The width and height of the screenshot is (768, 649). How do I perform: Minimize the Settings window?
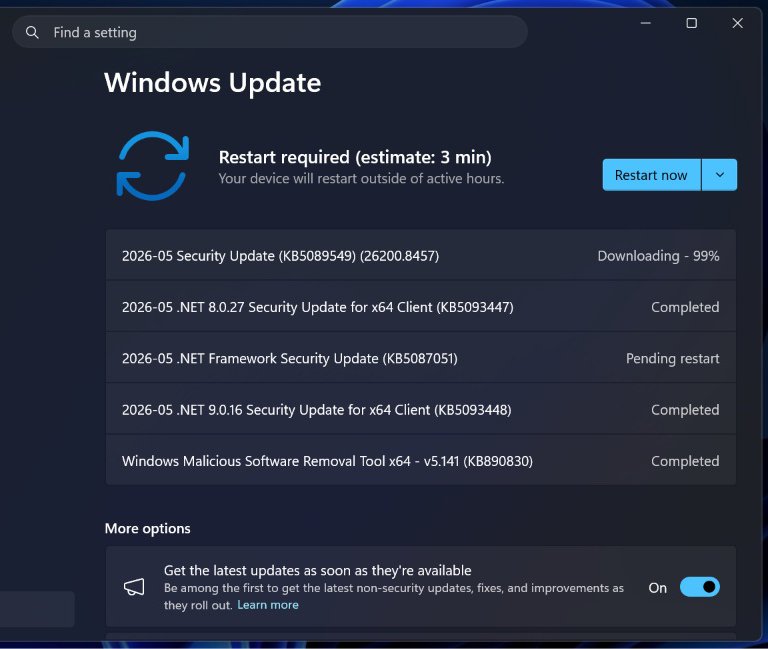click(646, 23)
